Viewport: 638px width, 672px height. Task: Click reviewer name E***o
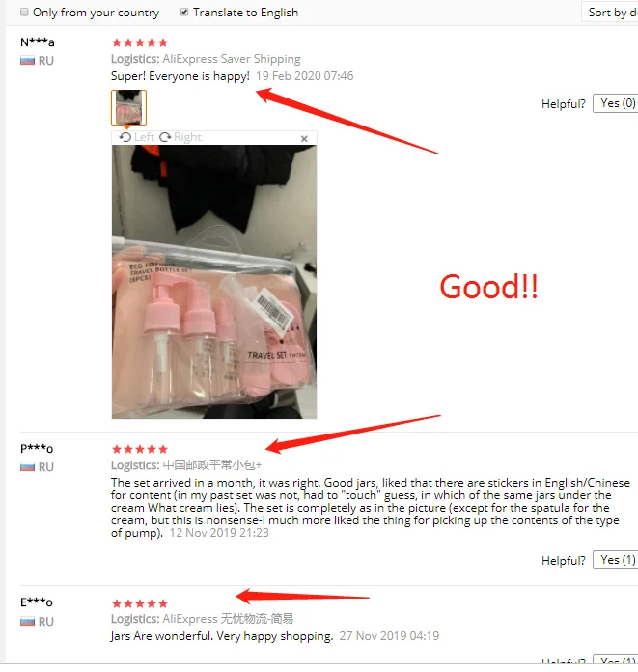(x=37, y=602)
